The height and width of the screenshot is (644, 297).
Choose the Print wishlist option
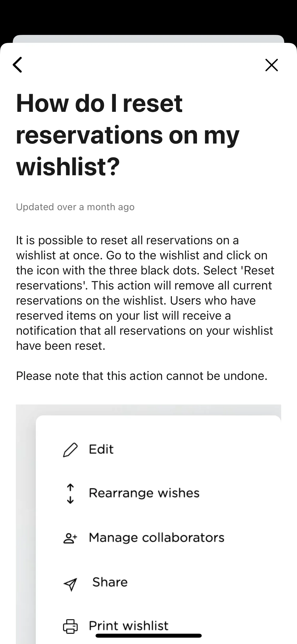point(129,625)
